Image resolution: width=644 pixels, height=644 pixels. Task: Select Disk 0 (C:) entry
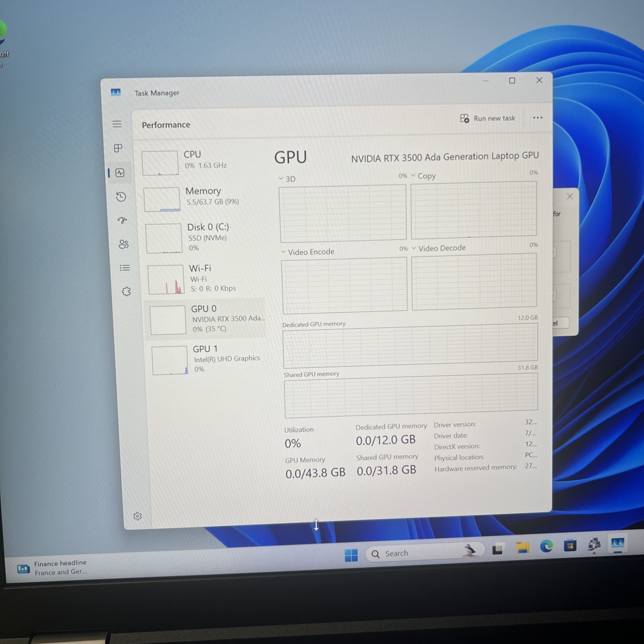204,238
